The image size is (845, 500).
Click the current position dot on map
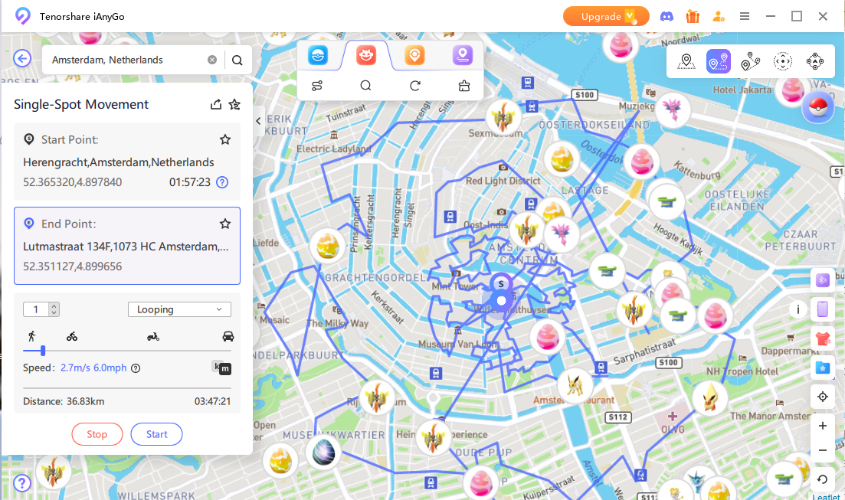pos(502,301)
